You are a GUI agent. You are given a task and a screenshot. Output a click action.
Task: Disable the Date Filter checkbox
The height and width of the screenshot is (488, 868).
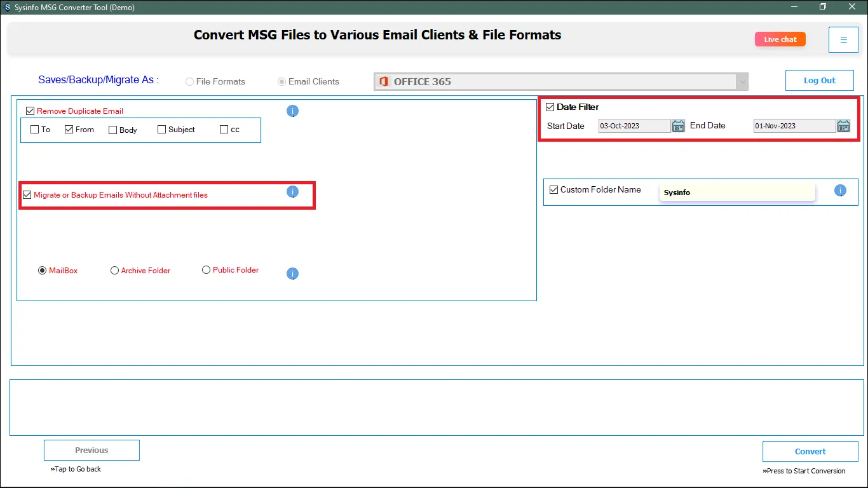pyautogui.click(x=550, y=107)
